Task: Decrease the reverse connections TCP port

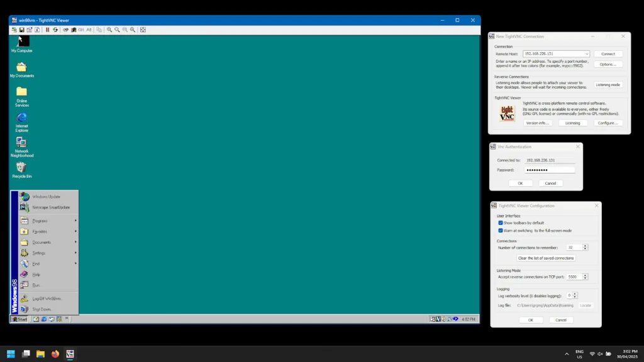Action: tap(586, 278)
